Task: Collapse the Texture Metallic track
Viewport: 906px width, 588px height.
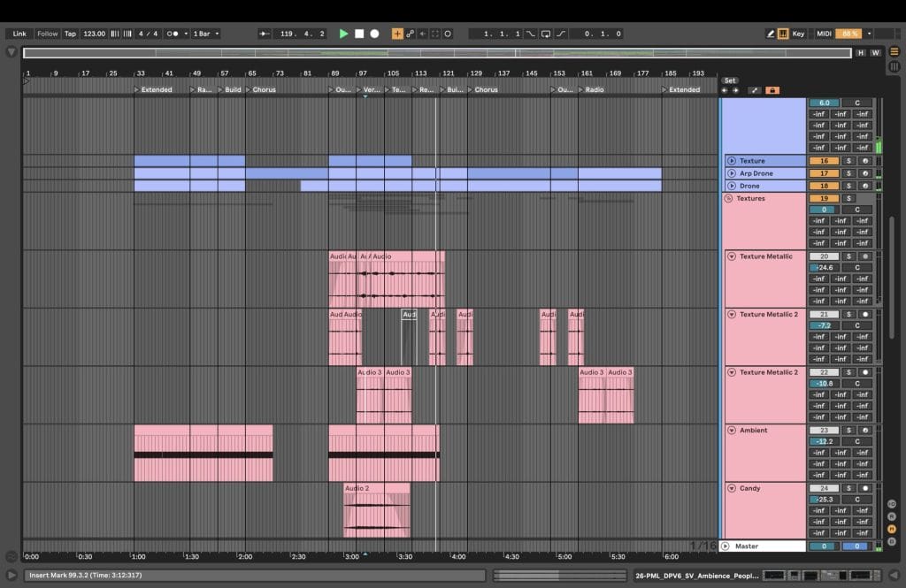Action: (732, 256)
